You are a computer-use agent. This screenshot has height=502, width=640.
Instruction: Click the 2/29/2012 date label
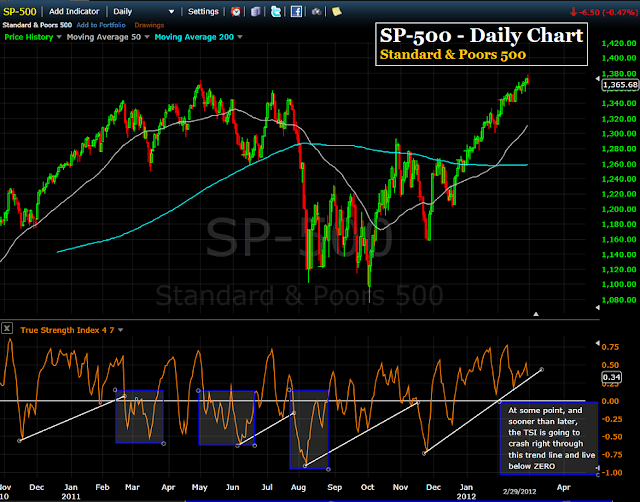tap(519, 491)
